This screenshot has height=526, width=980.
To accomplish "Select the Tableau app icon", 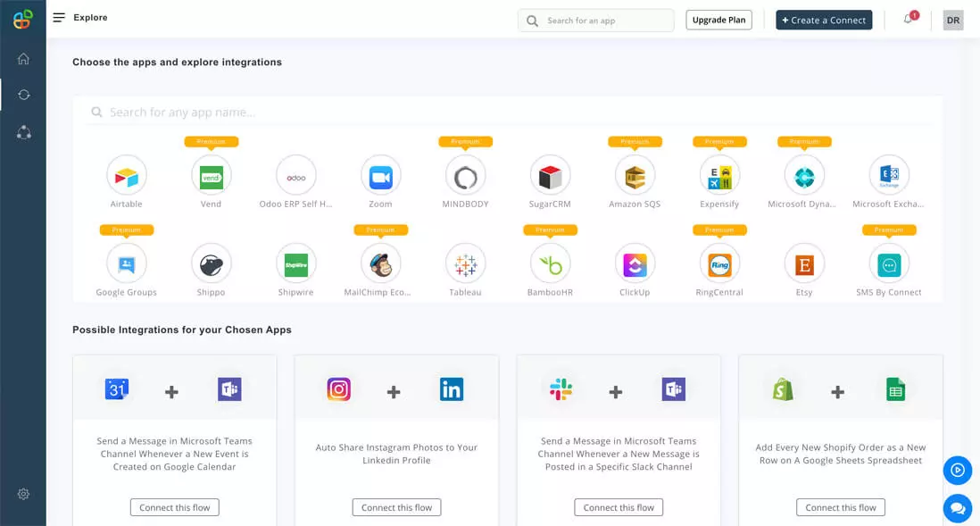I will point(465,263).
